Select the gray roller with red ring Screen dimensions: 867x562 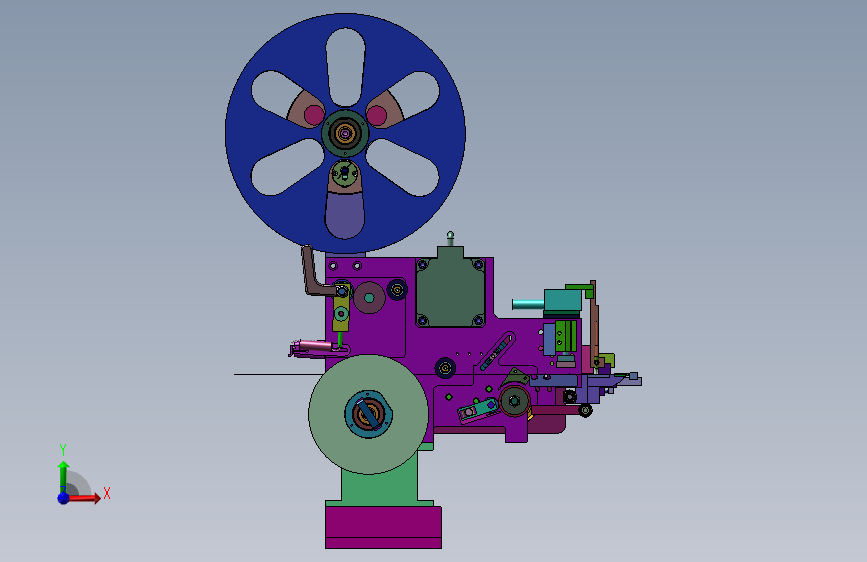click(514, 401)
